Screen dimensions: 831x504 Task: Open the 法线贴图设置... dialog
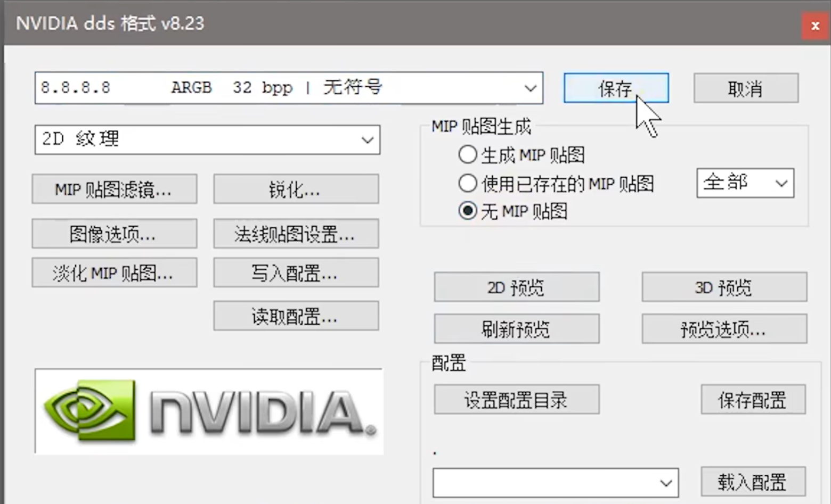click(296, 234)
